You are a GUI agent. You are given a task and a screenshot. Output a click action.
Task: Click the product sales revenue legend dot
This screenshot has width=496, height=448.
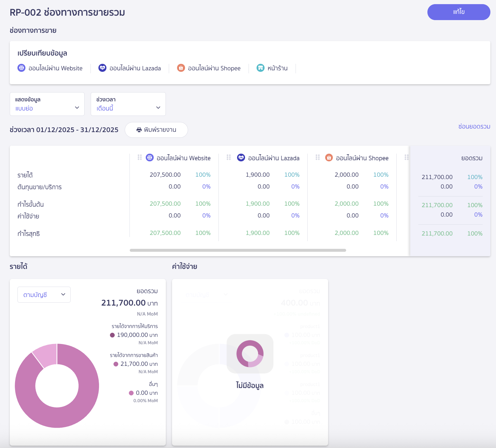[116, 364]
